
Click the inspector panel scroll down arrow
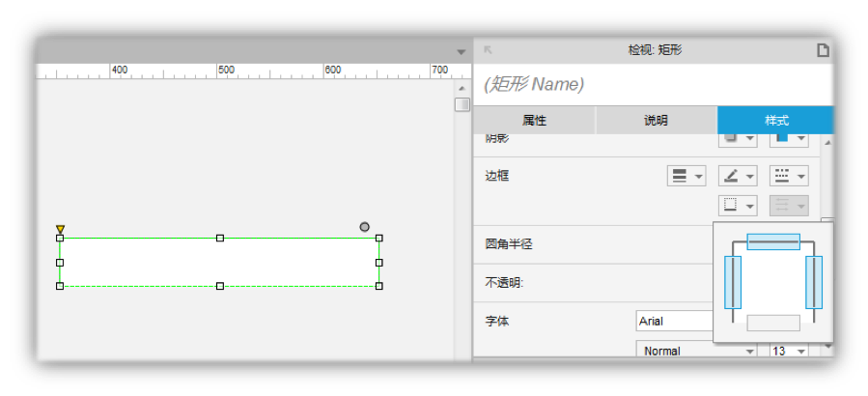point(828,346)
